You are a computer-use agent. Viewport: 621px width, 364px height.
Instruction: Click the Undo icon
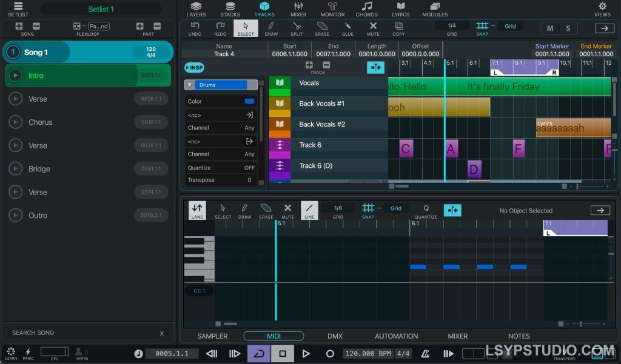coord(194,27)
